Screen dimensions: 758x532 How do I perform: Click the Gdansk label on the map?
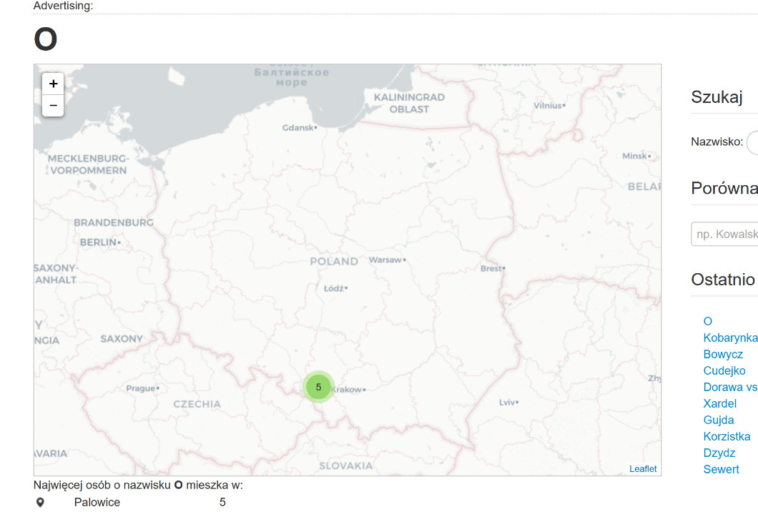299,128
